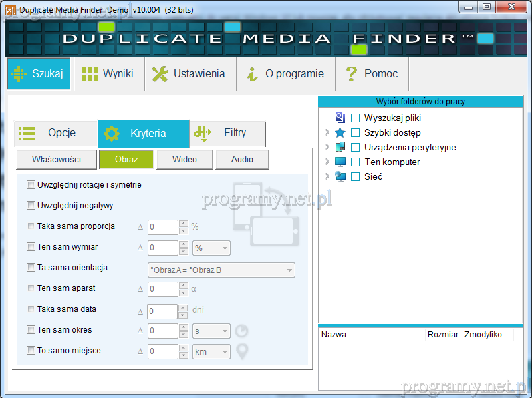
Task: Click the Sieć network icon
Action: pyautogui.click(x=340, y=176)
